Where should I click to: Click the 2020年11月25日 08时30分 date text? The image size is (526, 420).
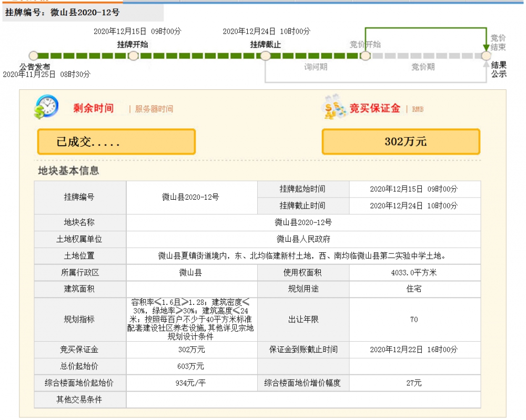[47, 75]
